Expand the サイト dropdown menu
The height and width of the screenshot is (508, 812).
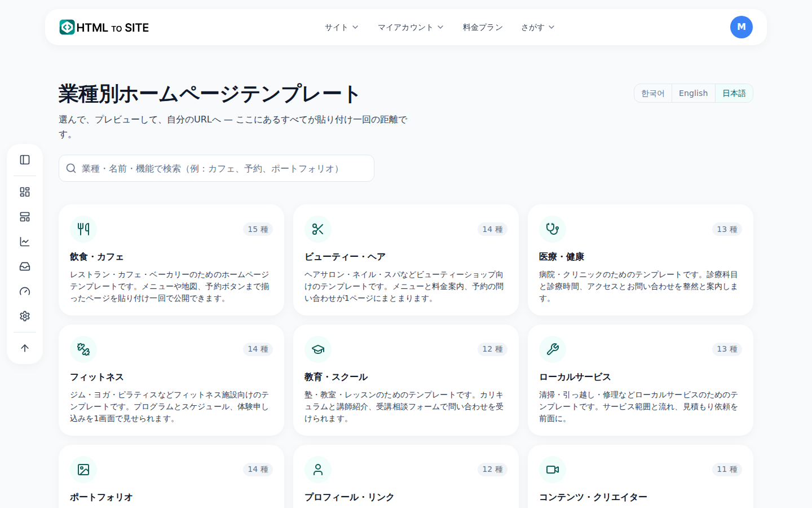[x=342, y=27]
